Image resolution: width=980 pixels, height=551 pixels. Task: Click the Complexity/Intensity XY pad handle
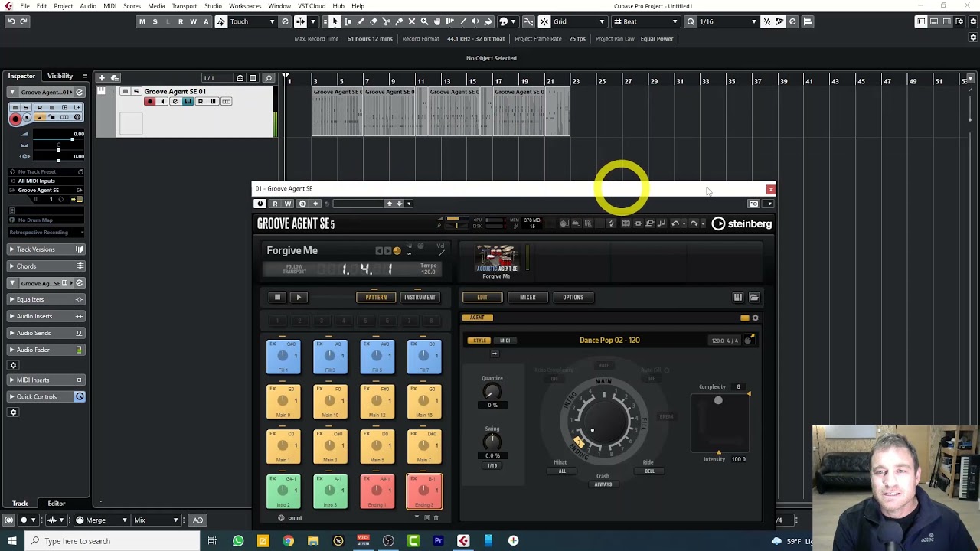[718, 400]
